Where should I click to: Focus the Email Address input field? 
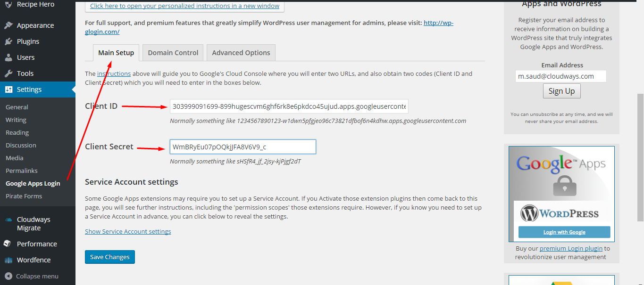[560, 76]
